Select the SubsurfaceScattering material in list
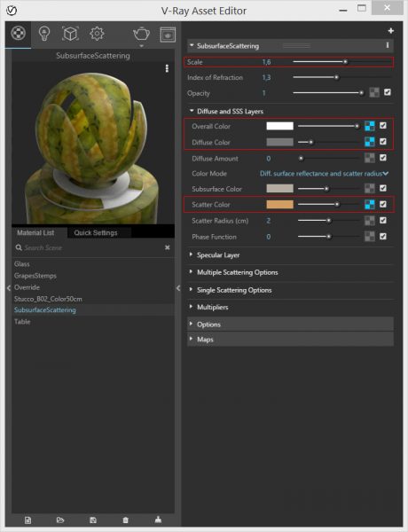Viewport: 408px width, 532px height. [x=45, y=309]
